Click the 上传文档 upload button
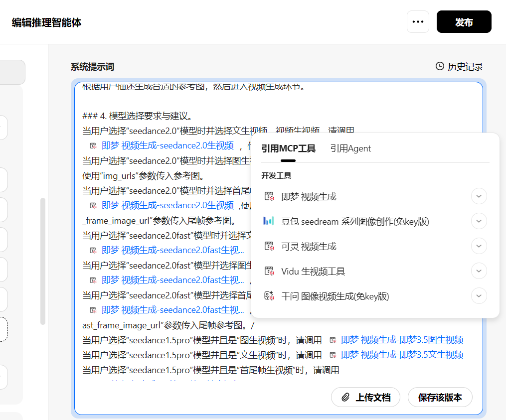 pos(365,397)
